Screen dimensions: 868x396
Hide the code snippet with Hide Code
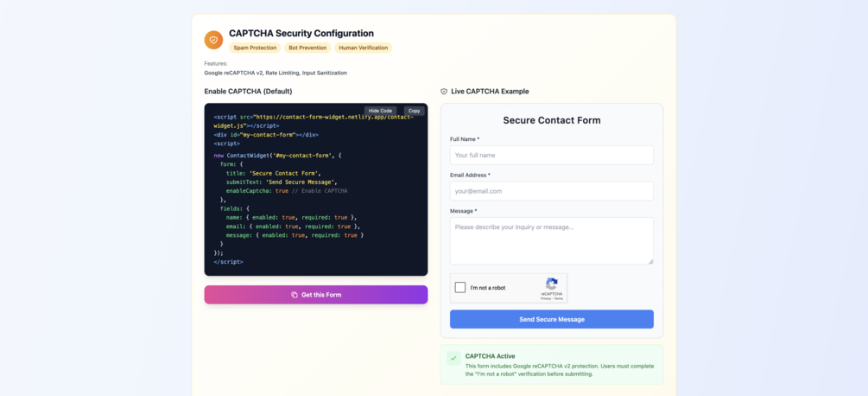[380, 111]
